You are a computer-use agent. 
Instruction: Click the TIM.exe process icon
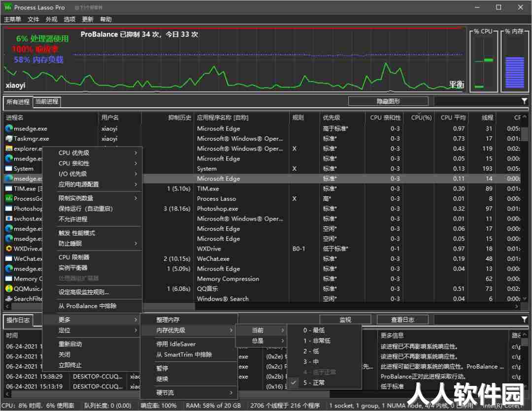point(9,189)
